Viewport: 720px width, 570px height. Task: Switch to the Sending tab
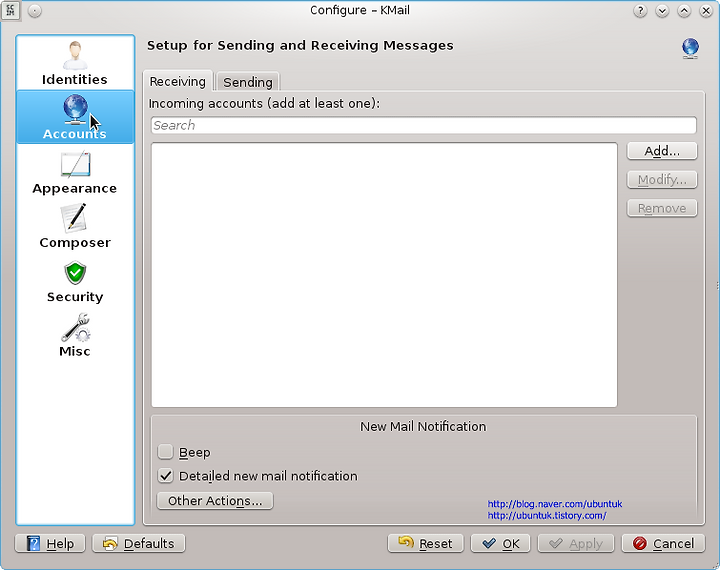tap(248, 82)
